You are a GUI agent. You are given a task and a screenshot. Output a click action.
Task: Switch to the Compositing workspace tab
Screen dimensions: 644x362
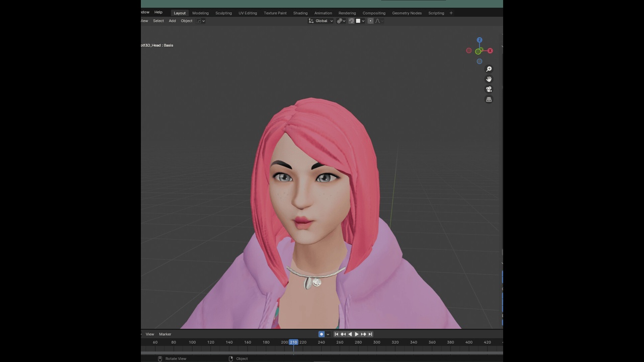click(374, 13)
